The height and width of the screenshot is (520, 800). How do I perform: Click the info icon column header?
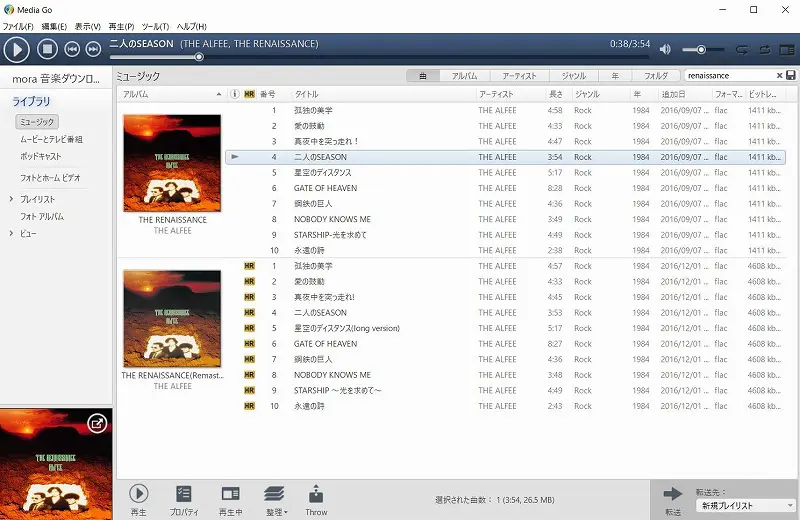pos(234,94)
